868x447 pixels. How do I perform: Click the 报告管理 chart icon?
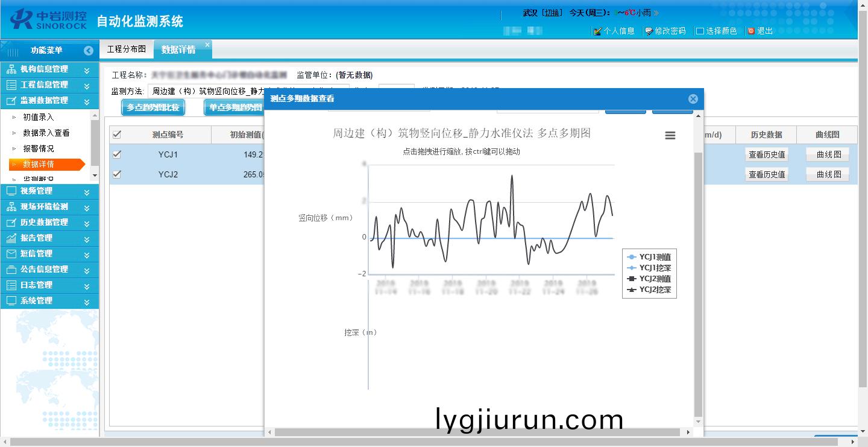point(11,238)
